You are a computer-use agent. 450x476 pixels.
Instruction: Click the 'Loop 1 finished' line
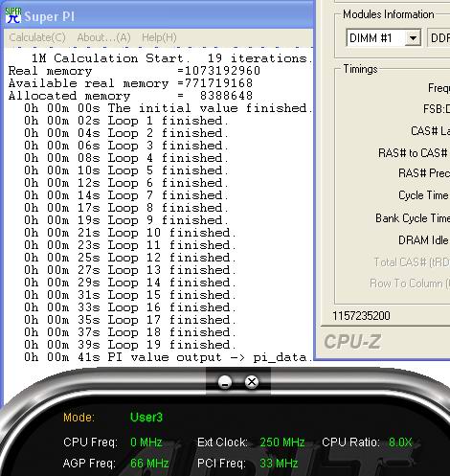pyautogui.click(x=126, y=121)
